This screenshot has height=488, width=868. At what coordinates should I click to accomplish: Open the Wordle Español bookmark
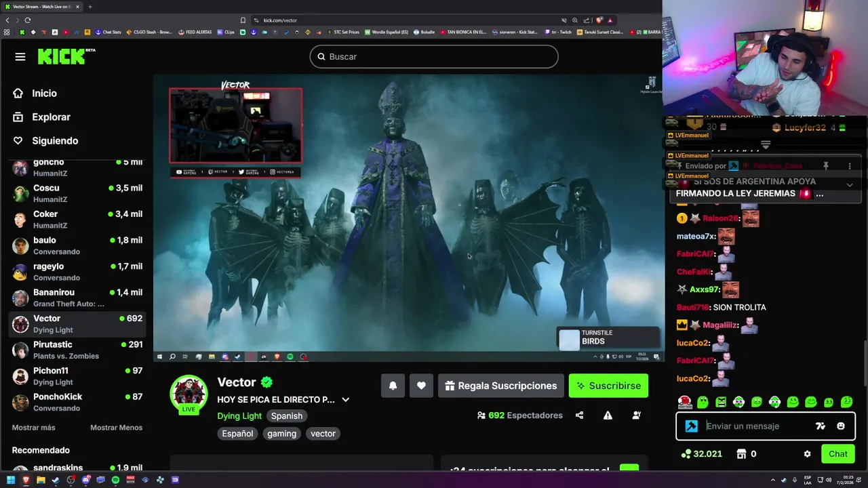point(387,32)
